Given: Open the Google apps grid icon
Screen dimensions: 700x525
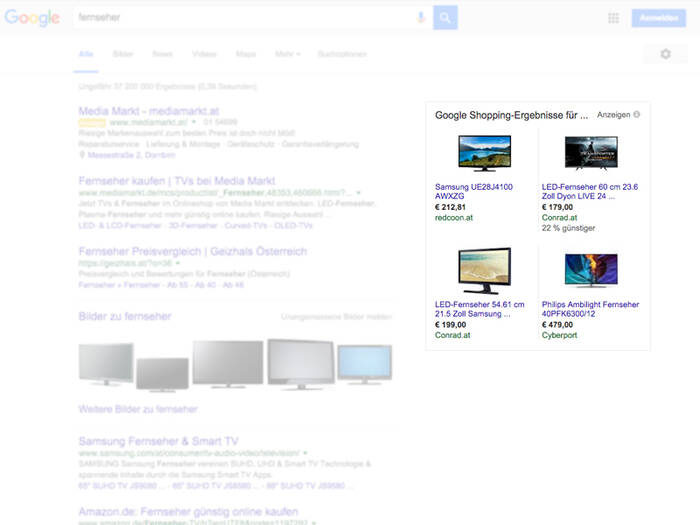Looking at the screenshot, I should [613, 18].
